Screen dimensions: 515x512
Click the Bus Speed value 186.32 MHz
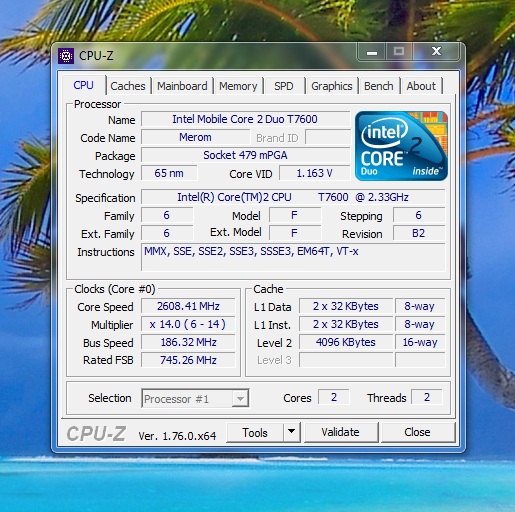[x=188, y=342]
